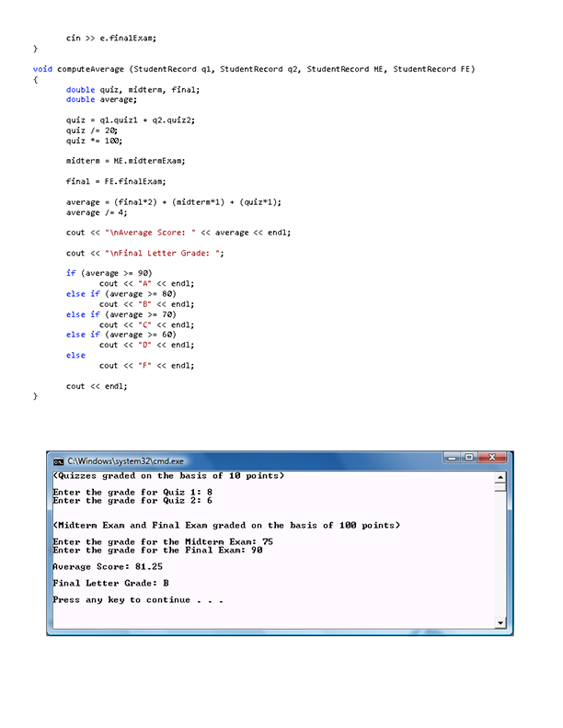
Task: Click the cout 'Average Score' code line
Action: pyautogui.click(x=178, y=233)
